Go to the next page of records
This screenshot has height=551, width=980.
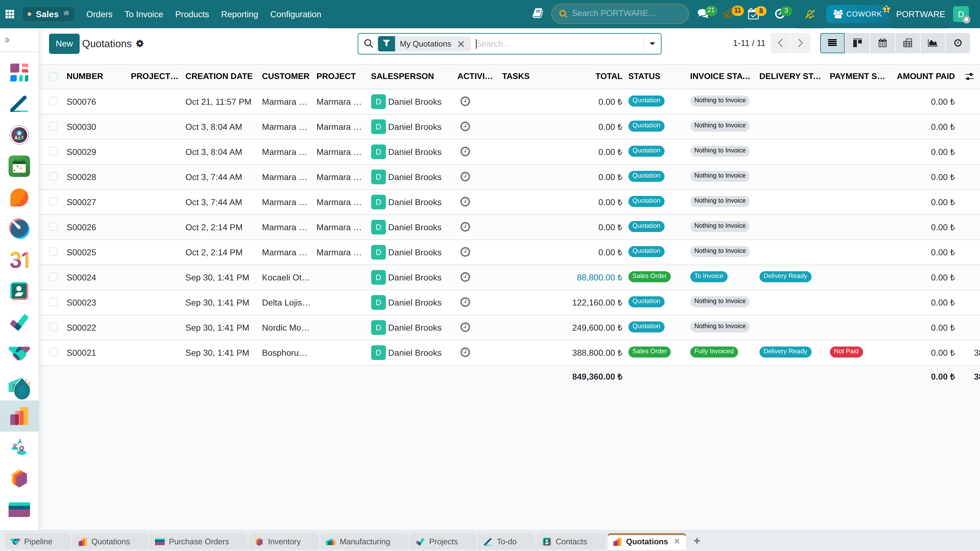click(801, 43)
